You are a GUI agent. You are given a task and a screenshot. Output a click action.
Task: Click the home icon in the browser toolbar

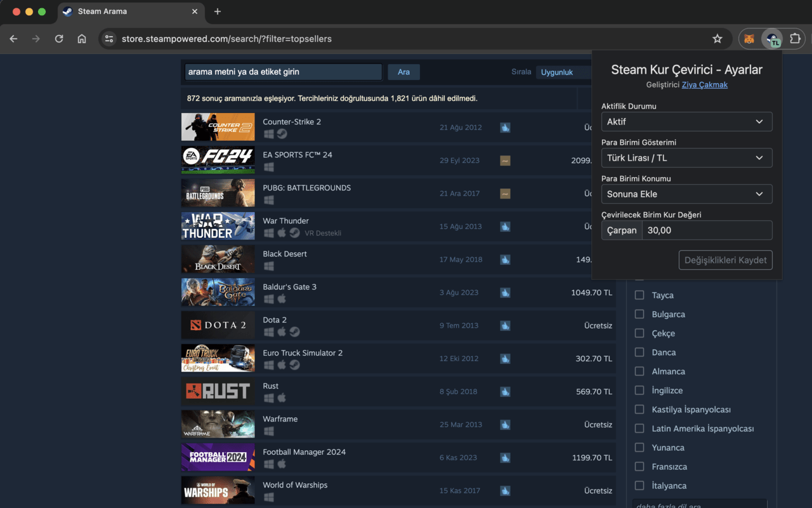point(82,39)
